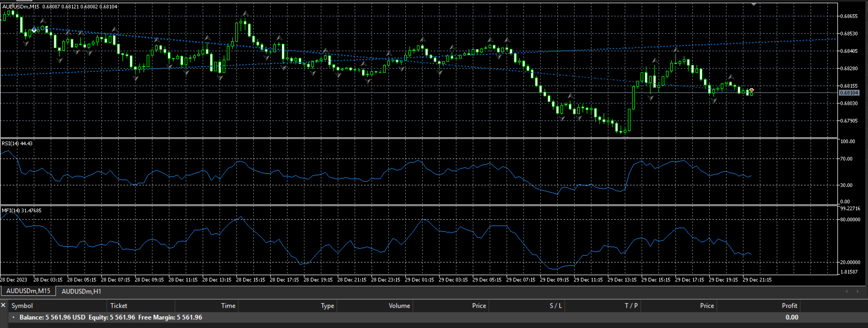
Task: Sort by the Volume column header
Action: (399, 306)
